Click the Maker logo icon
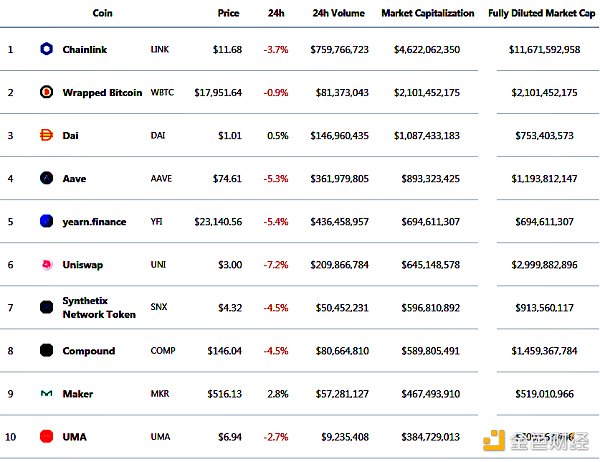This screenshot has width=600, height=462. click(x=46, y=394)
